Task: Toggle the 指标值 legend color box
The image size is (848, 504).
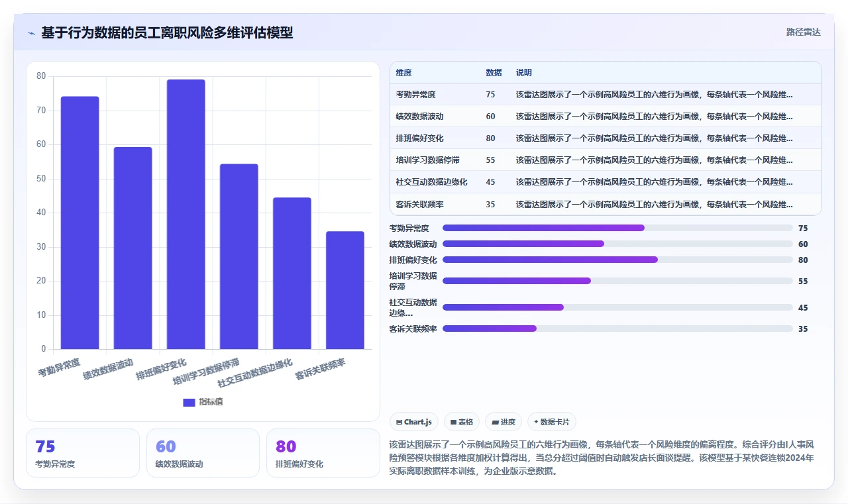Action: click(x=189, y=402)
